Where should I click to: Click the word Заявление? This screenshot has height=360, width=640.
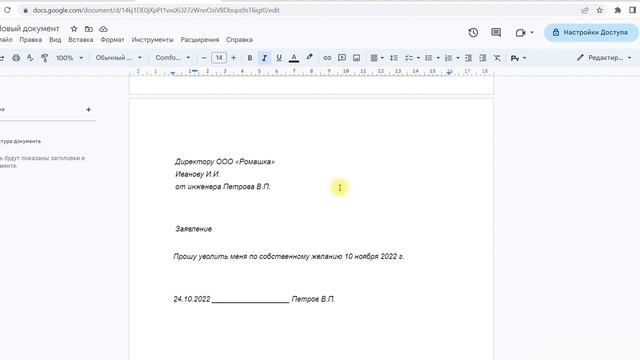[193, 229]
